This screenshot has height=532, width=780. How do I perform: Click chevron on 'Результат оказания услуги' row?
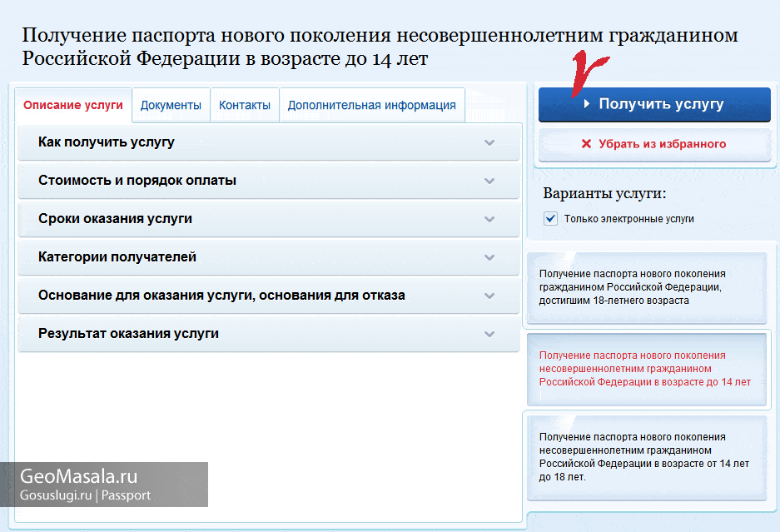click(x=489, y=334)
